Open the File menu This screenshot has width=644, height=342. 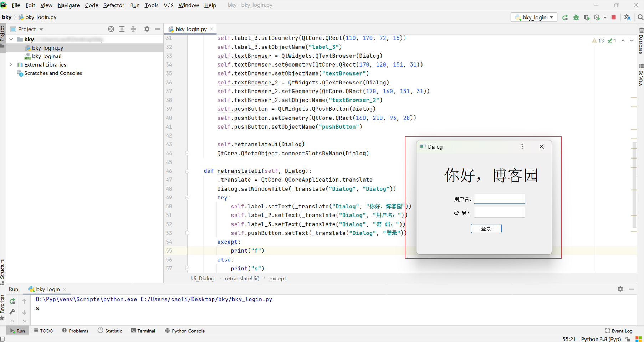[16, 5]
